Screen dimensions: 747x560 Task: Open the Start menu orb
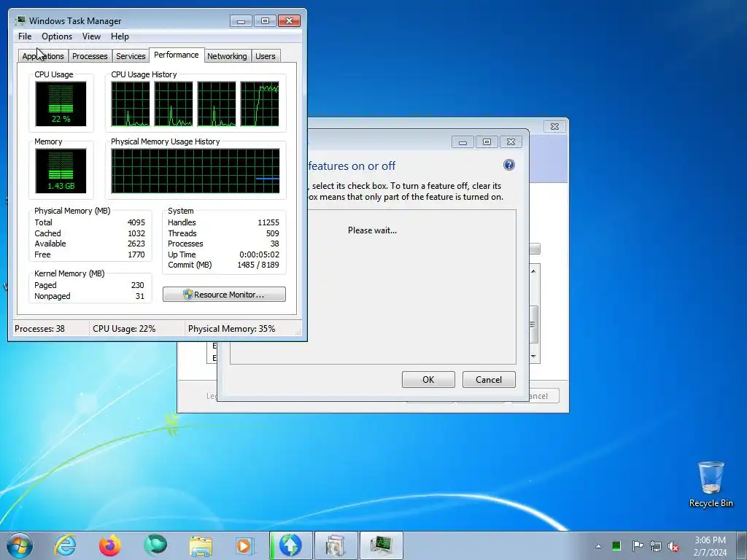click(20, 545)
